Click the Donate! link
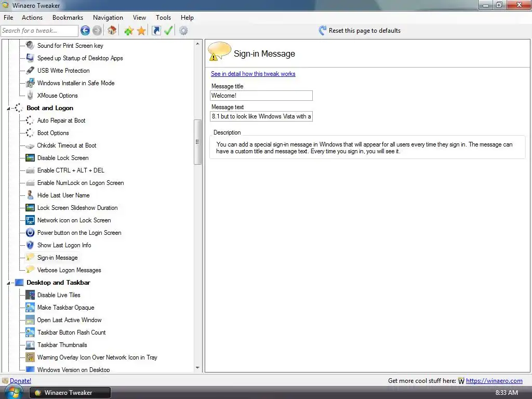 coord(20,381)
